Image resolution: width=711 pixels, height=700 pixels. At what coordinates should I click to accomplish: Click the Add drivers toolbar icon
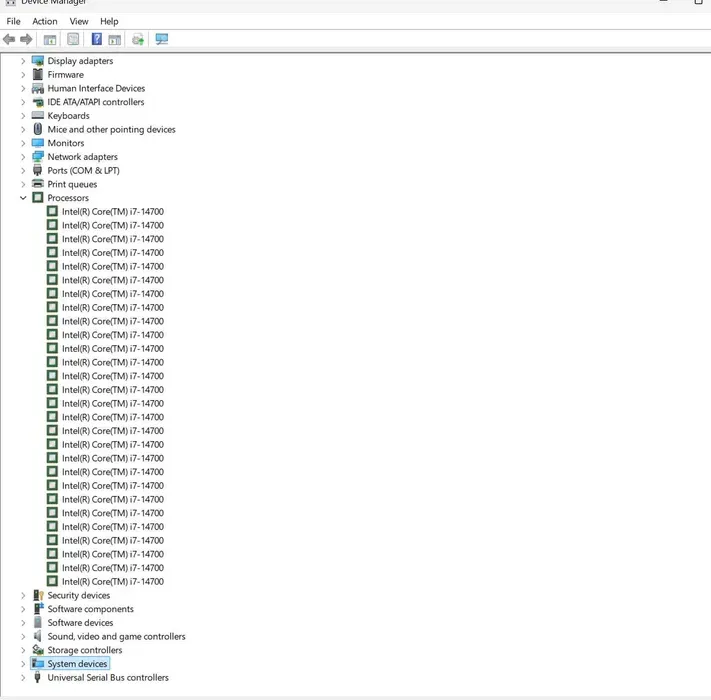[138, 39]
